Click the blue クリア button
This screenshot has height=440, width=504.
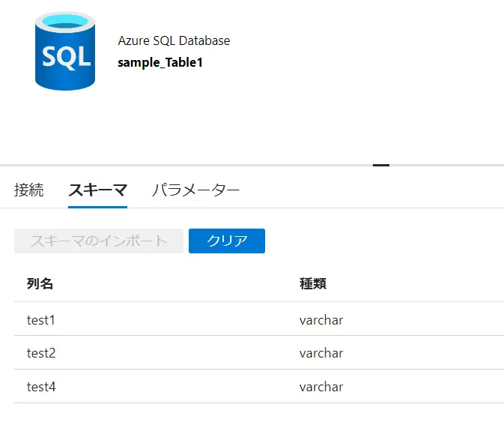tap(227, 241)
